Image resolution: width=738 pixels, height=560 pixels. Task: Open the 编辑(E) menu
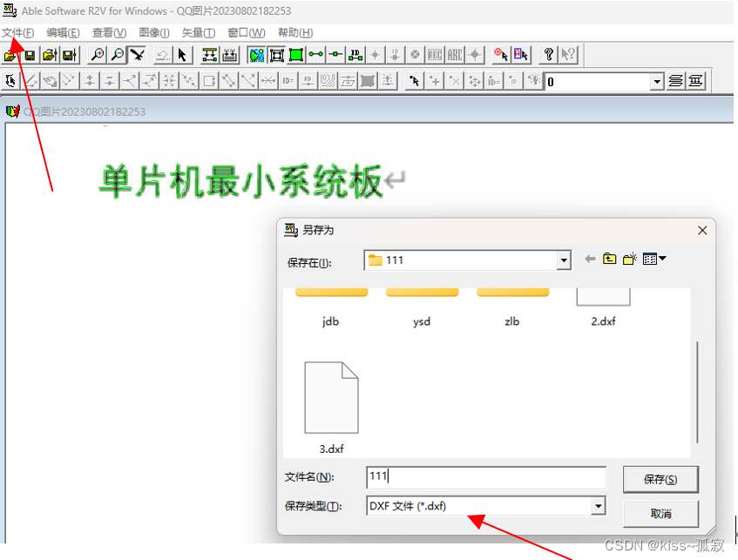(63, 32)
